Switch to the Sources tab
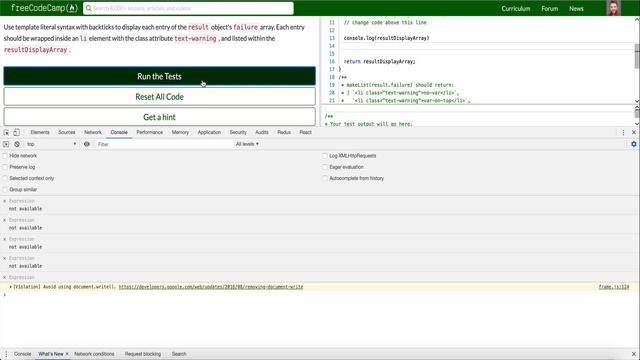Viewport: 640px width, 360px height. point(67,132)
